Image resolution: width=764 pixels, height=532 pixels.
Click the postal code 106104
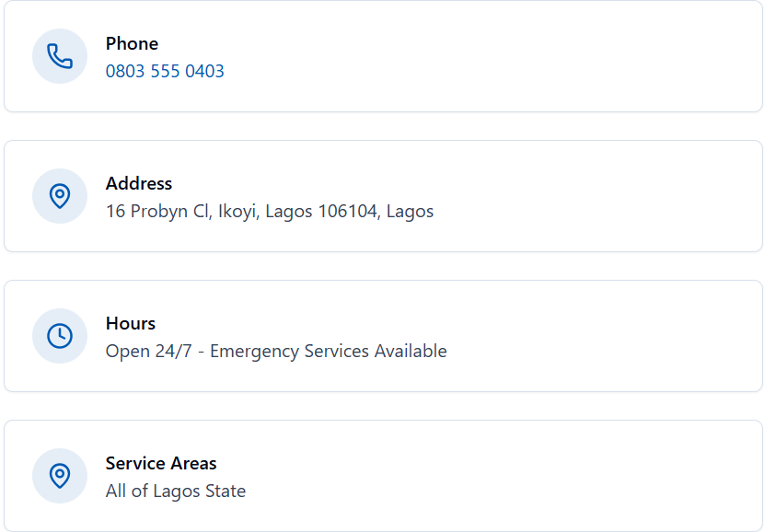(x=349, y=212)
